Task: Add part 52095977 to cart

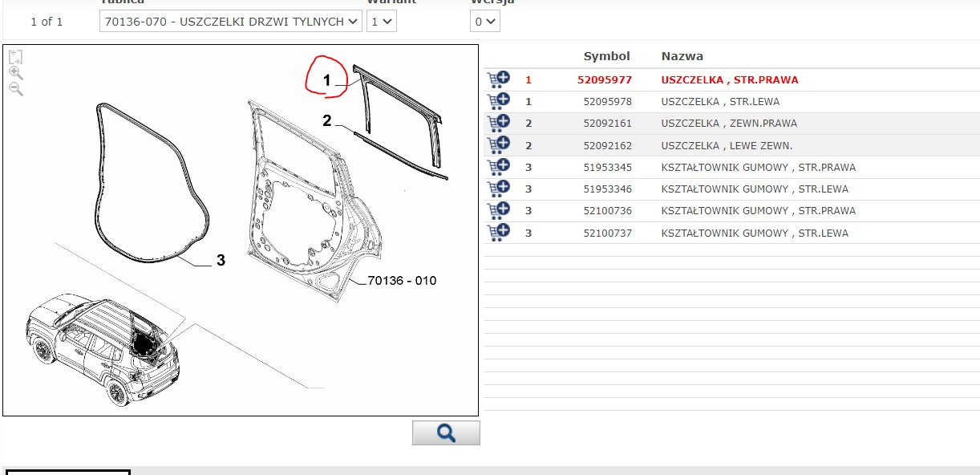Action: click(x=498, y=79)
